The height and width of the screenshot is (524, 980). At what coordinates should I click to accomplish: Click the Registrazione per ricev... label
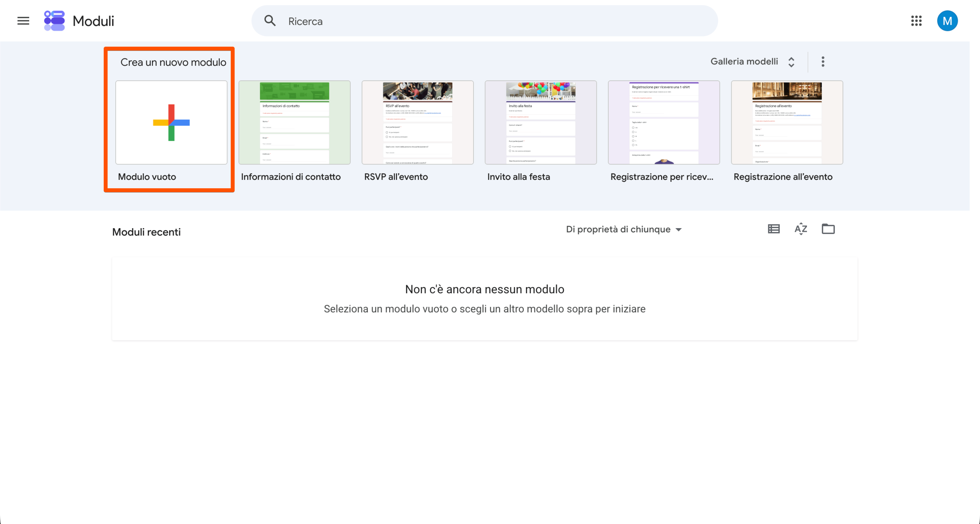pos(662,177)
